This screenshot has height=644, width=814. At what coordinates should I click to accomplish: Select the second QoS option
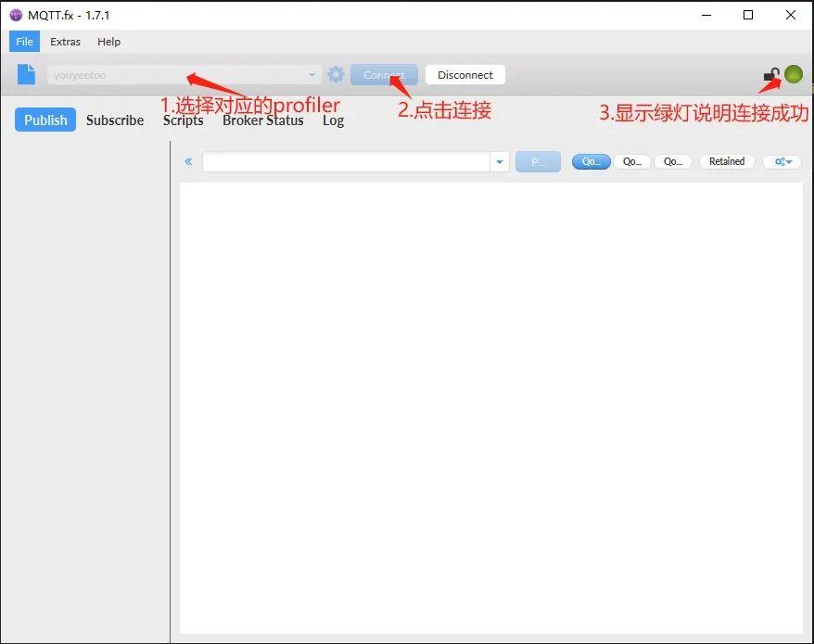632,161
